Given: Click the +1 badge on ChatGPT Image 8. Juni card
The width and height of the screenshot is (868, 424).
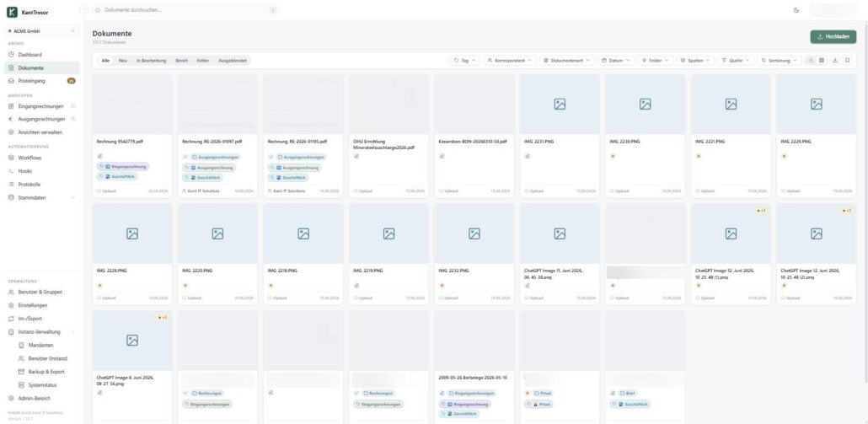Looking at the screenshot, I should click(163, 317).
